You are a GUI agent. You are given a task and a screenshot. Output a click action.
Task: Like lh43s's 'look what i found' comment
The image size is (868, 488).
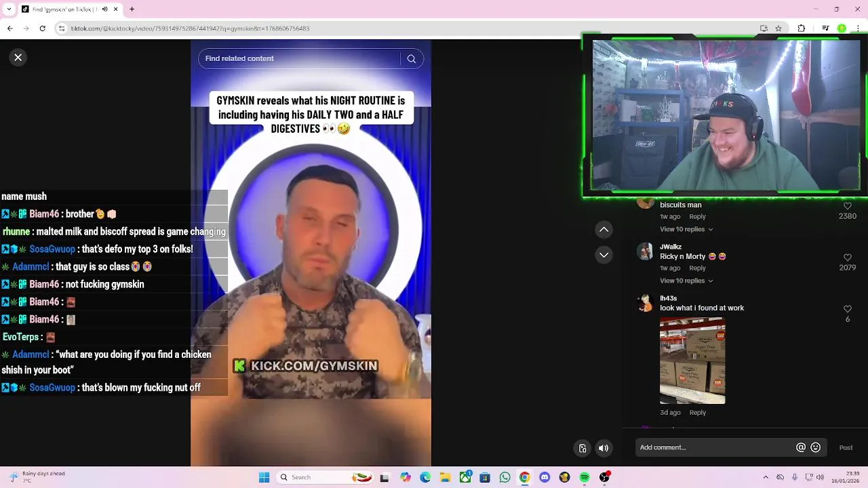(847, 309)
